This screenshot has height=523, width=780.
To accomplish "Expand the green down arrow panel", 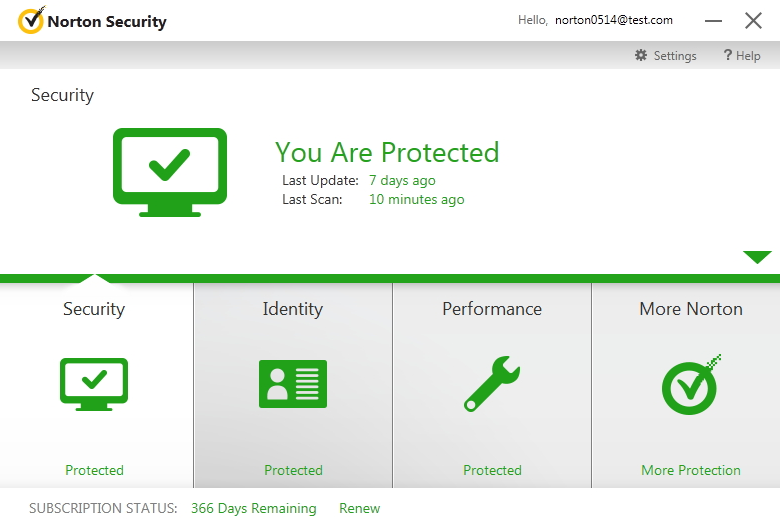I will (757, 257).
